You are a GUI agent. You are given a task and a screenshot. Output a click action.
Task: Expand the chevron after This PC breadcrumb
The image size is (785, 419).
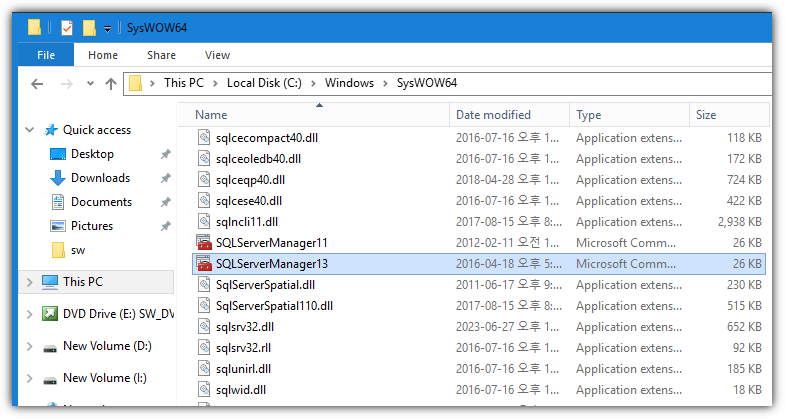pos(215,83)
